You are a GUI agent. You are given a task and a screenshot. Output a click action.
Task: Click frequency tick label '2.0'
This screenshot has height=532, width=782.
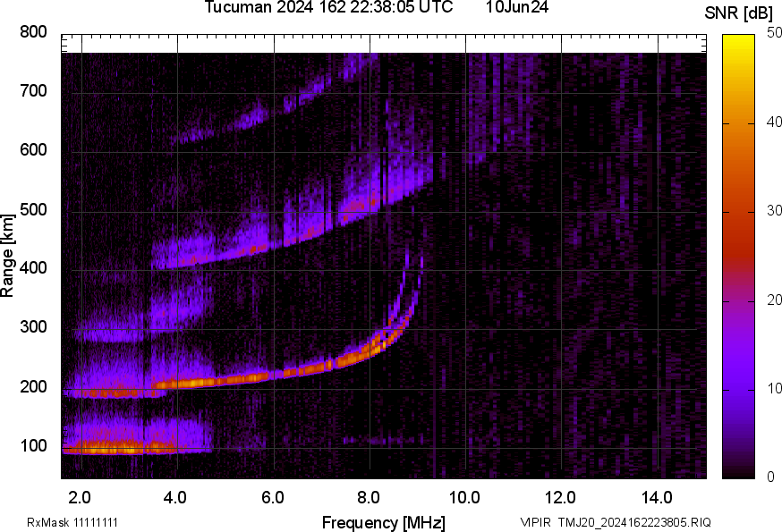point(80,497)
